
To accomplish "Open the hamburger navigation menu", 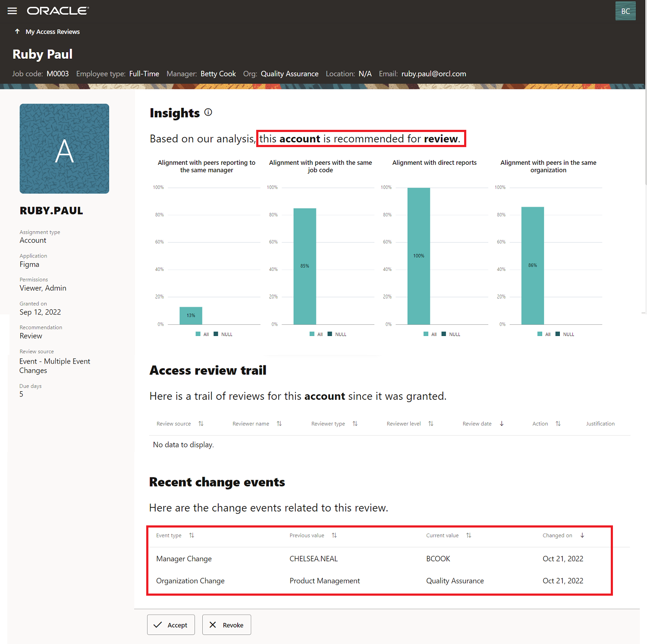I will pos(12,11).
